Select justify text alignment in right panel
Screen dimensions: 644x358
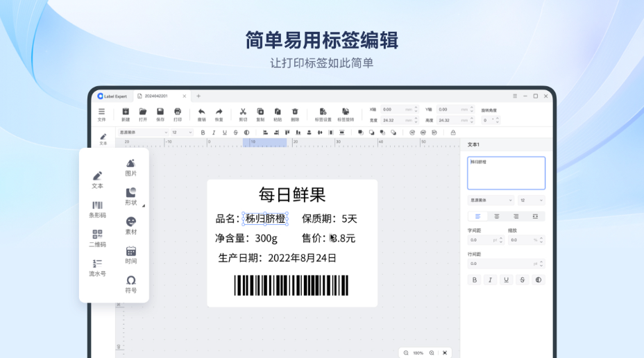[535, 216]
